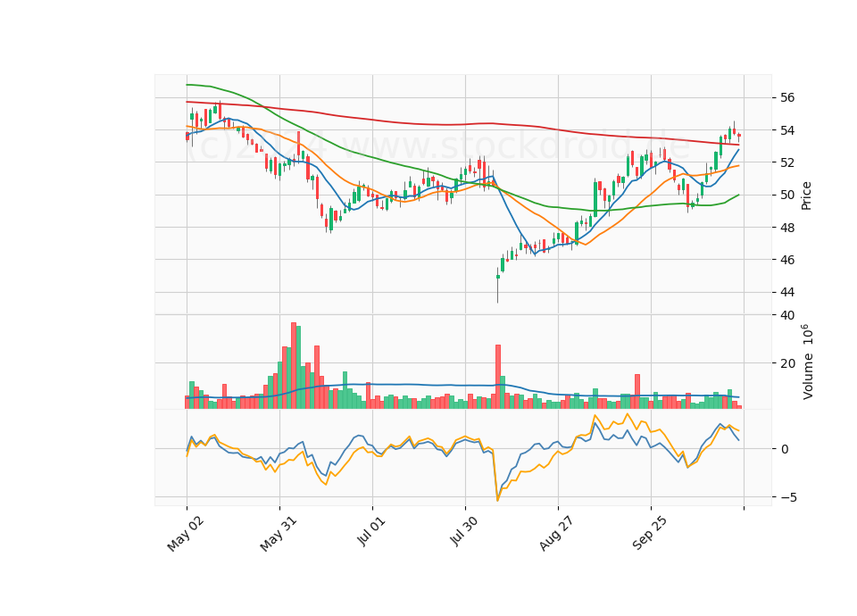
Task: Click the 'Price' axis title
Action: (x=806, y=196)
